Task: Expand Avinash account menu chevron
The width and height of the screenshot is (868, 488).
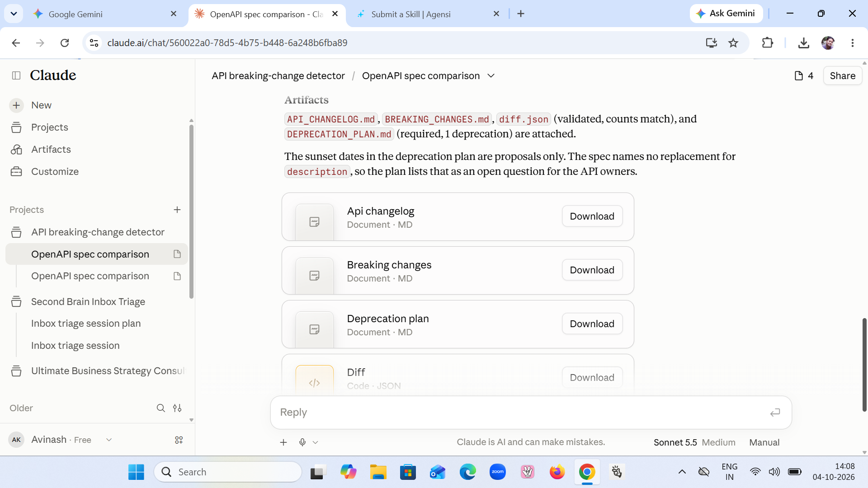Action: pos(109,440)
